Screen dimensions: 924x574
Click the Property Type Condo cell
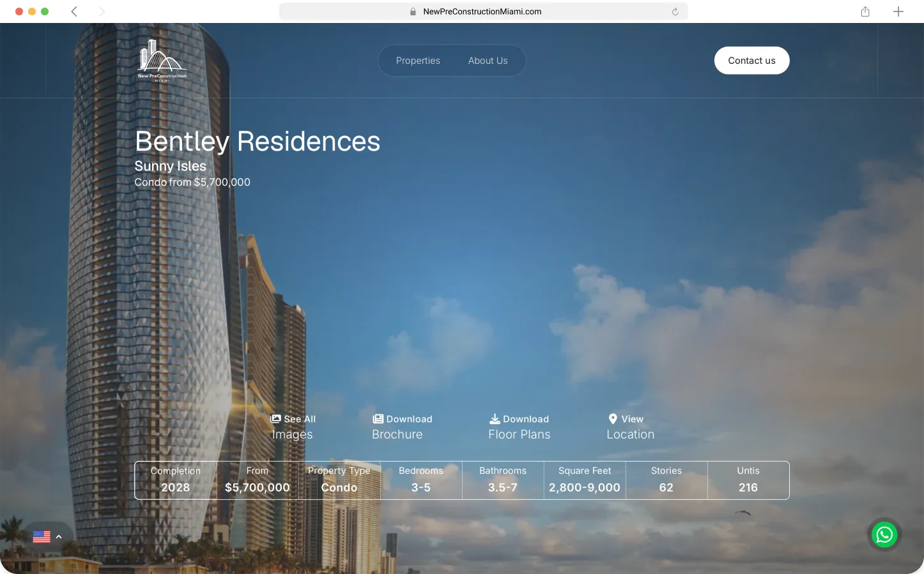339,480
